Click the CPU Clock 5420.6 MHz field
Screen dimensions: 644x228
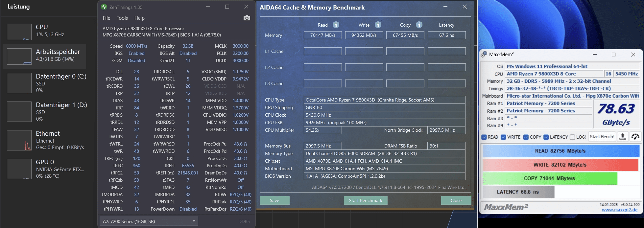pos(385,115)
